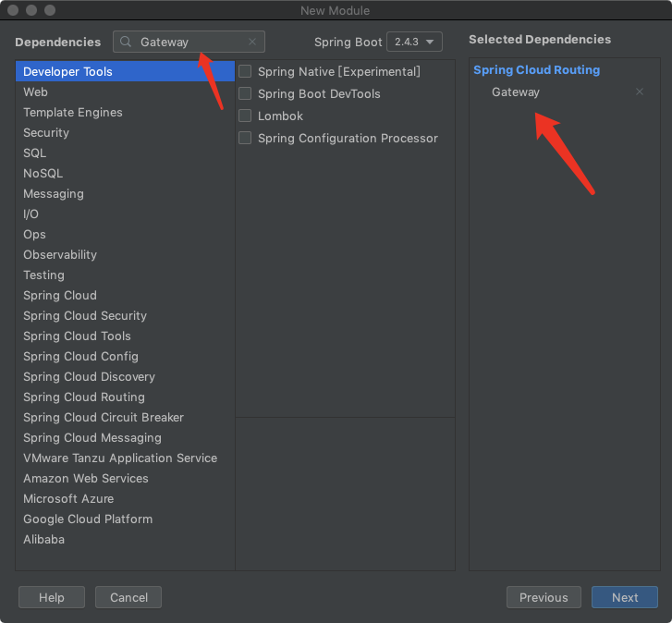
Task: Select Spring Cloud Routing in category list
Action: 125,397
